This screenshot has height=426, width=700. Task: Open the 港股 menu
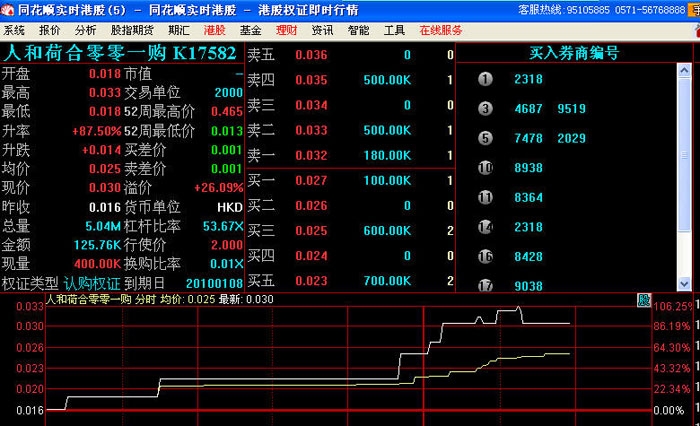[x=214, y=31]
